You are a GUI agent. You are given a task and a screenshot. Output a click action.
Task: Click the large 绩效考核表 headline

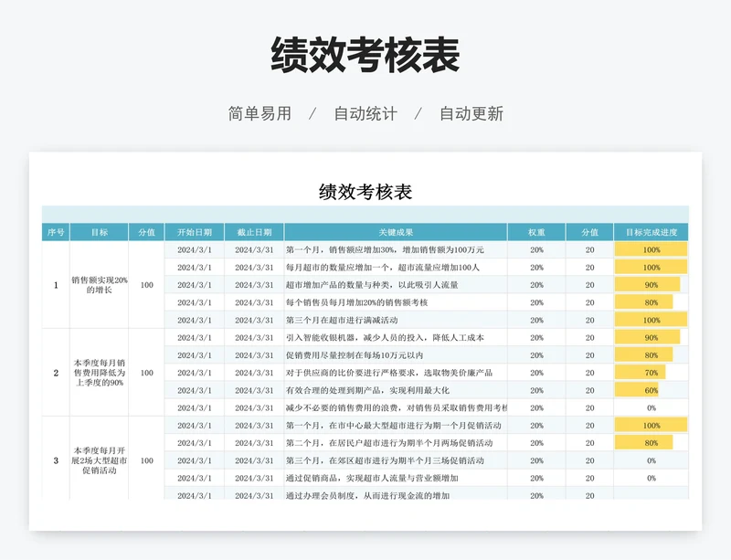pyautogui.click(x=365, y=55)
